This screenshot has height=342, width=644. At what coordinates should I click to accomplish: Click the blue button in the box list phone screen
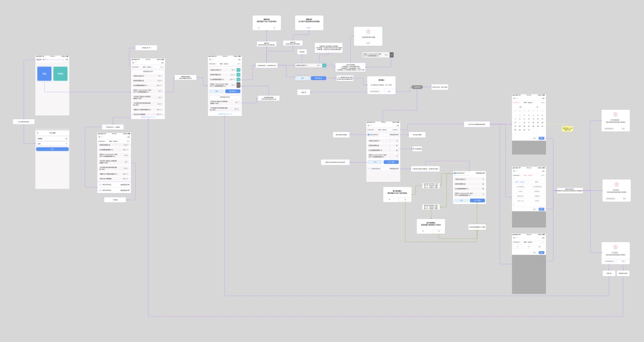(x=391, y=162)
